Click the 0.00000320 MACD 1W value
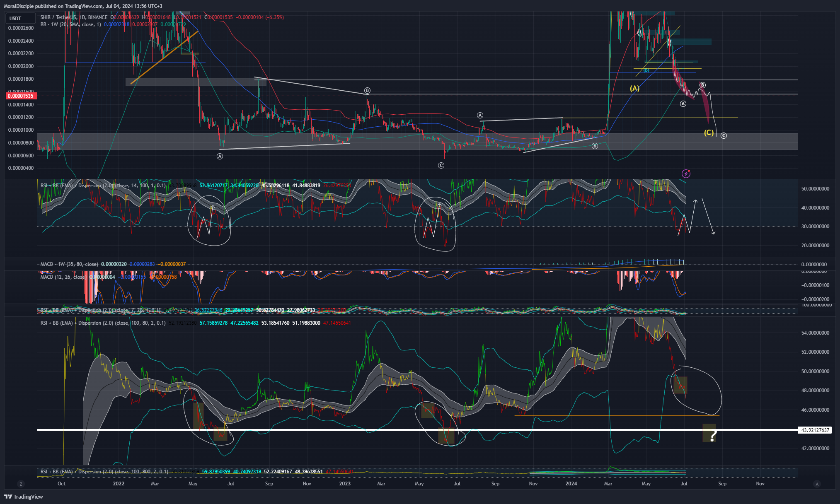Screen dimensions: 840x504 coord(114,264)
